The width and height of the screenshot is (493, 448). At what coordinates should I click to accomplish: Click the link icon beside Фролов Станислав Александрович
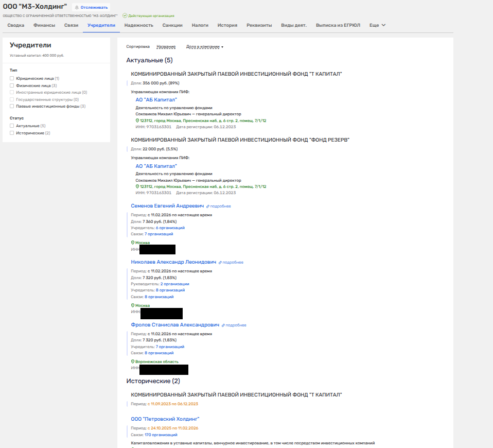pos(223,325)
